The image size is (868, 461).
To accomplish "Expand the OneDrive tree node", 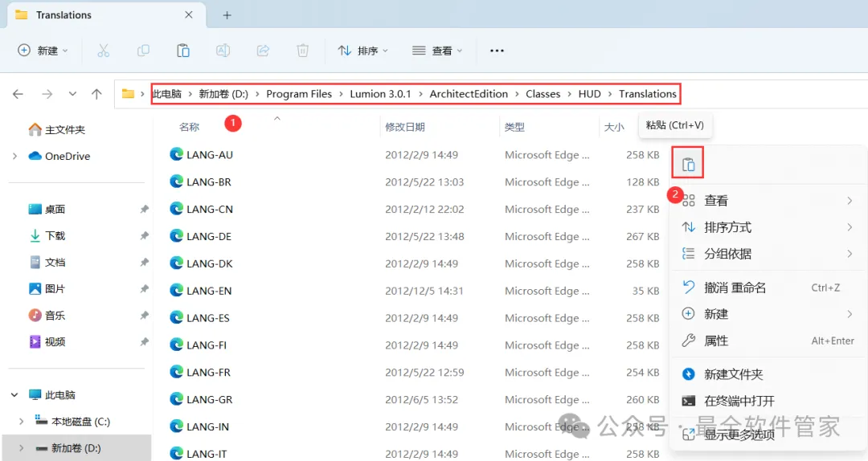I will tap(15, 156).
